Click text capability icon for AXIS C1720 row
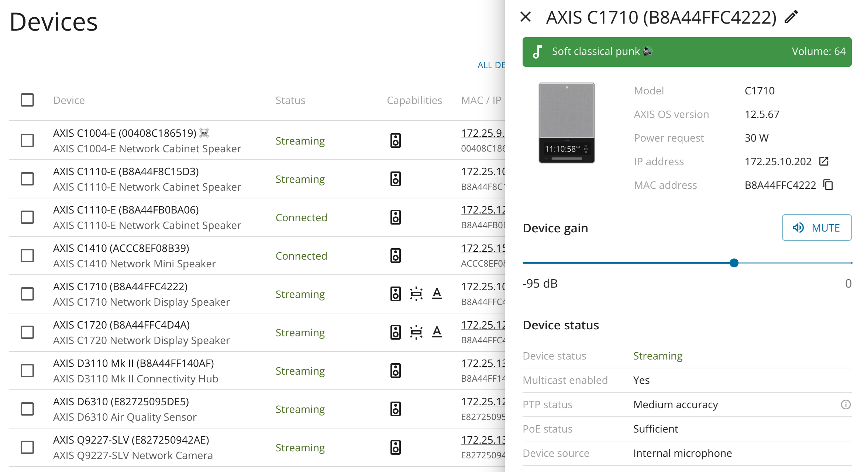The image size is (868, 472). tap(437, 332)
